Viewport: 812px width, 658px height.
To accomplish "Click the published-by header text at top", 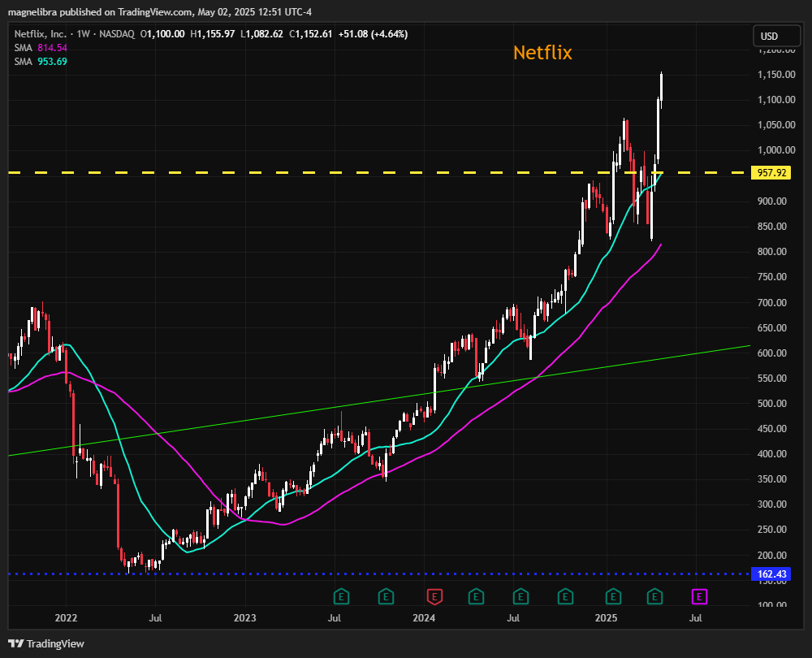I will [x=159, y=12].
